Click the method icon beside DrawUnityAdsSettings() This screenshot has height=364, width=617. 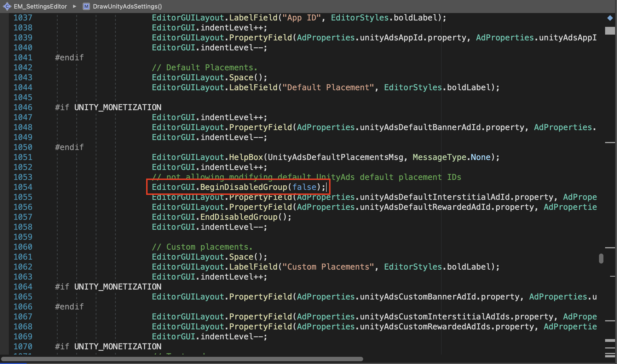point(86,6)
